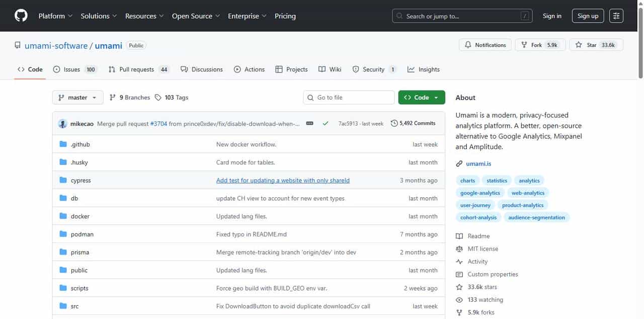Screen dimensions: 644x319
Task: Click the Notifications bell button
Action: pyautogui.click(x=485, y=45)
